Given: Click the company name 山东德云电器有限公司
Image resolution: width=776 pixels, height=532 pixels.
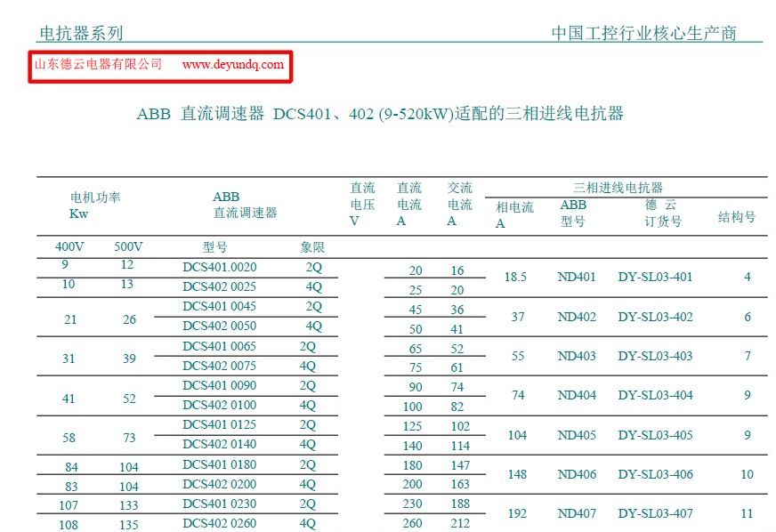Looking at the screenshot, I should point(98,64).
